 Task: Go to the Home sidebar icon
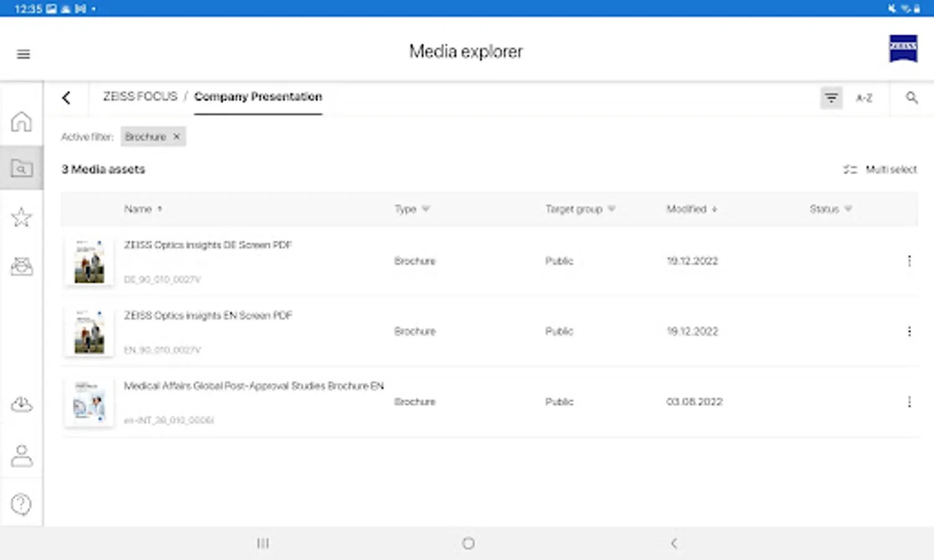(x=21, y=121)
